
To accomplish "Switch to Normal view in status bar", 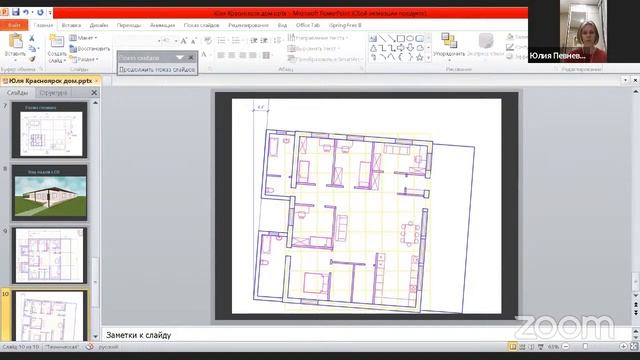I will click(512, 347).
